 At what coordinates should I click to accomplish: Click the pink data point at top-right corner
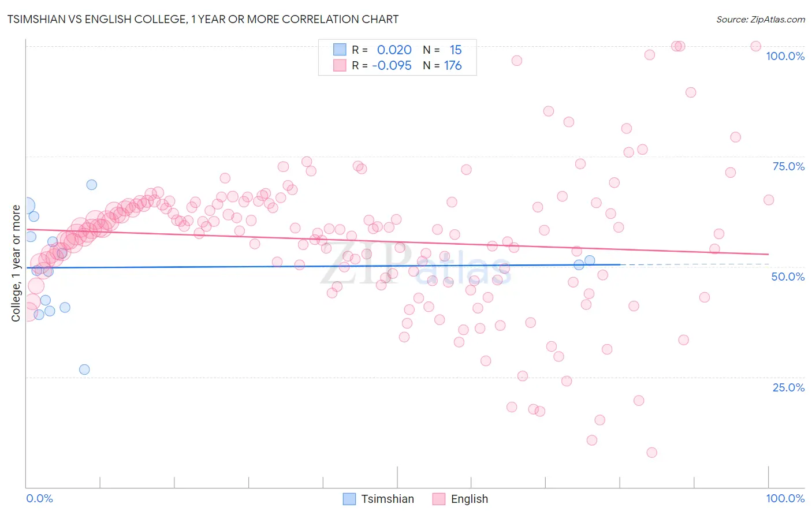(x=755, y=46)
